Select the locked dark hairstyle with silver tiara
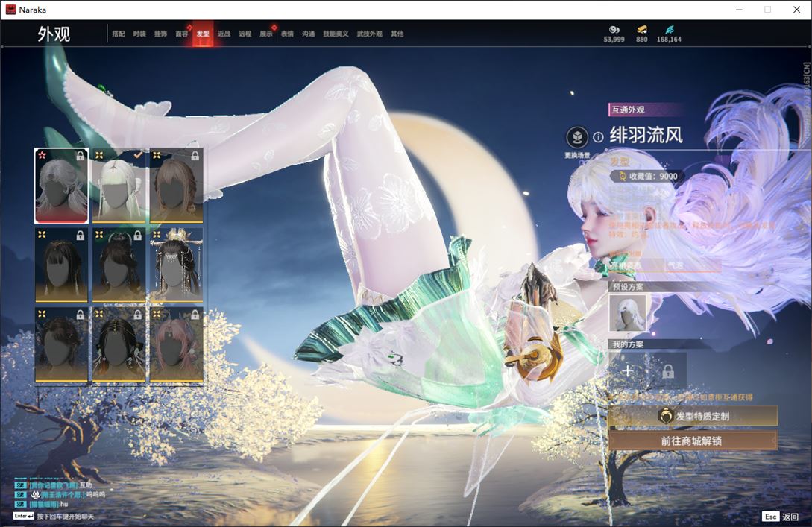The image size is (812, 527). pos(119,265)
